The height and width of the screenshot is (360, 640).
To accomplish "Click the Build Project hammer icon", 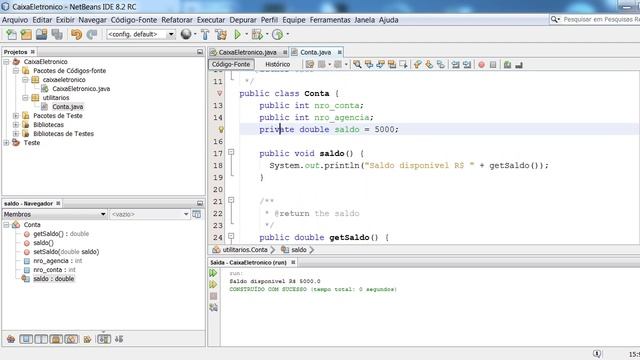I will click(205, 35).
